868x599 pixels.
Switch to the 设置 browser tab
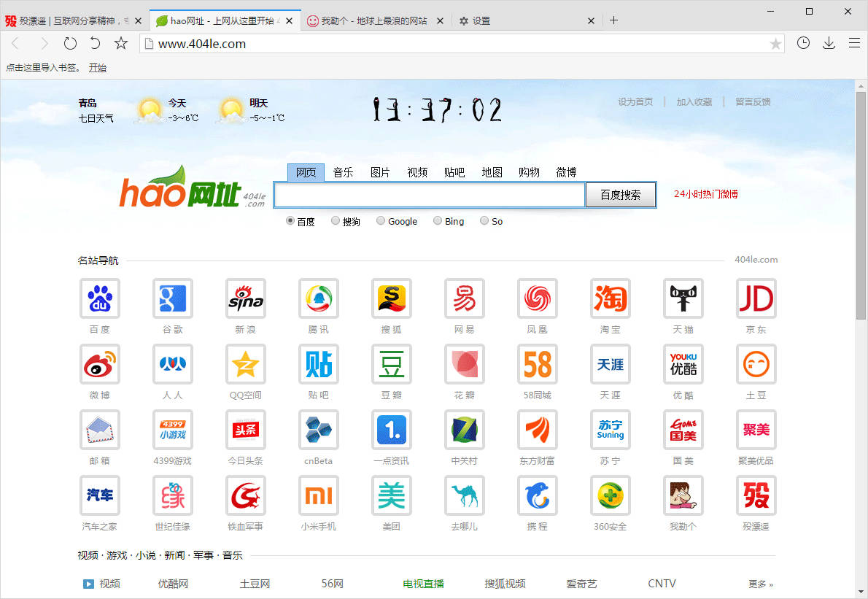pyautogui.click(x=526, y=20)
